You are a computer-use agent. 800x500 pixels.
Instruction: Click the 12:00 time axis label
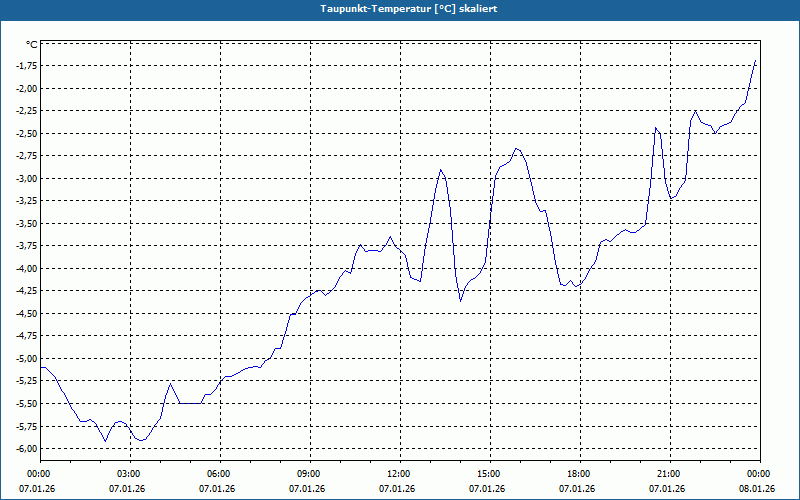400,474
